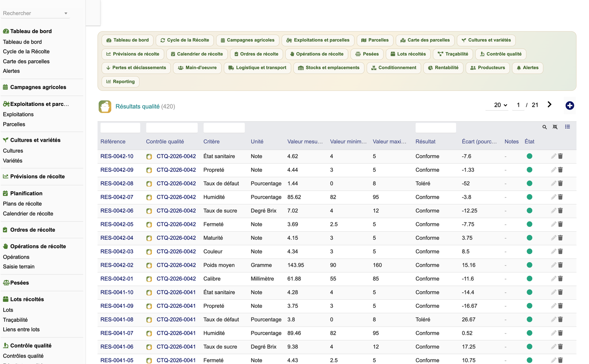Open Saisie terrain in the sidebar
The height and width of the screenshot is (364, 589).
pos(19,267)
